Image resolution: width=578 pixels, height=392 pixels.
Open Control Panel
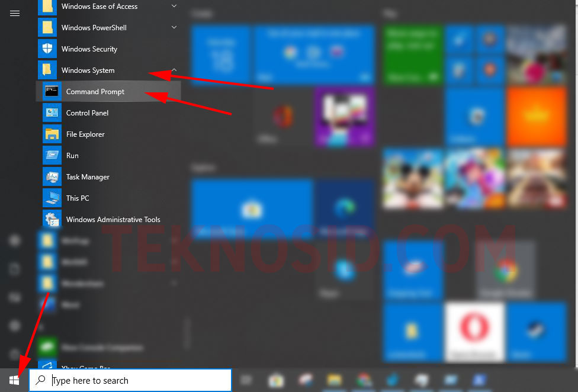109,113
